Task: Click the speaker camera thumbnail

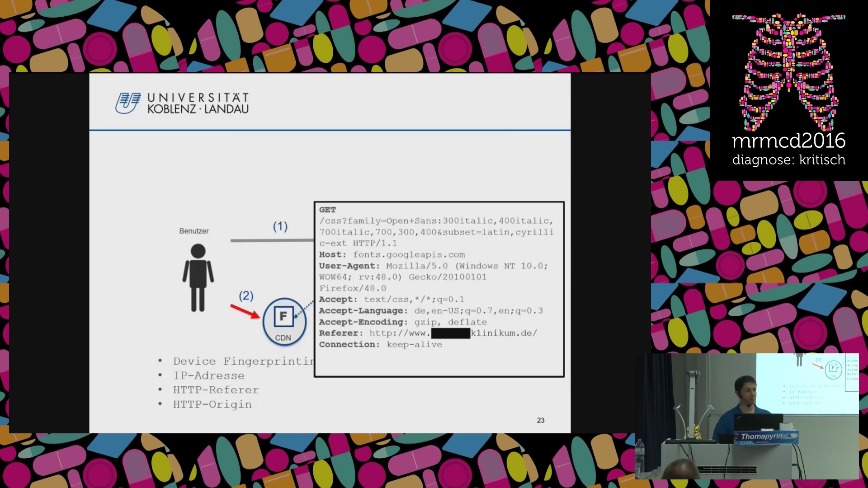Action: [746, 416]
